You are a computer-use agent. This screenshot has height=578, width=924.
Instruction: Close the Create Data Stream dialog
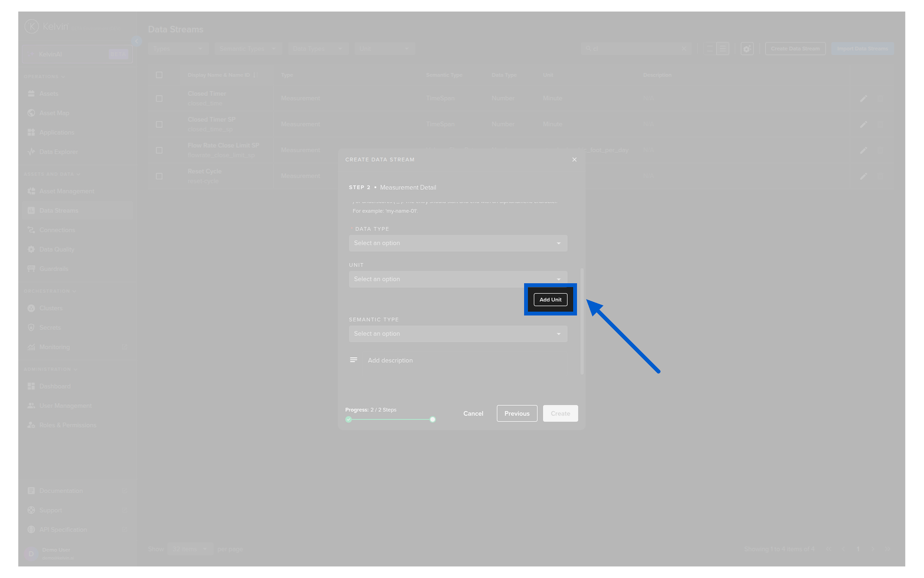pos(574,159)
